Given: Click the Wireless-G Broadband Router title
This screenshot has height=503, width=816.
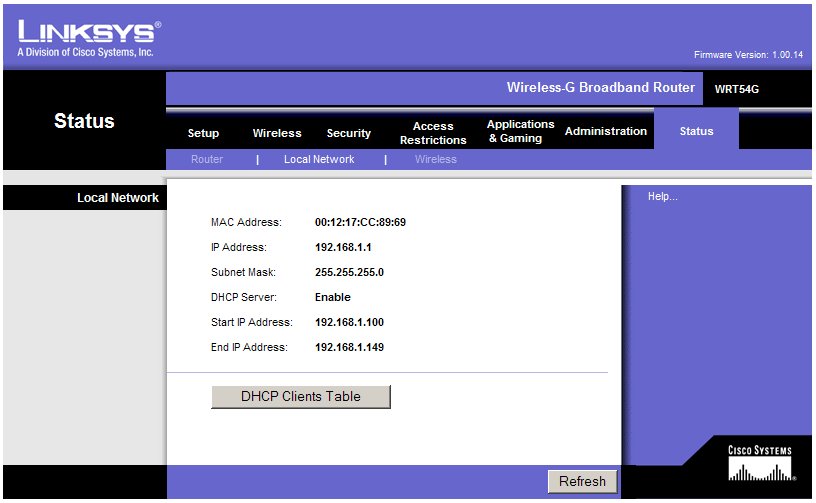Looking at the screenshot, I should click(601, 87).
